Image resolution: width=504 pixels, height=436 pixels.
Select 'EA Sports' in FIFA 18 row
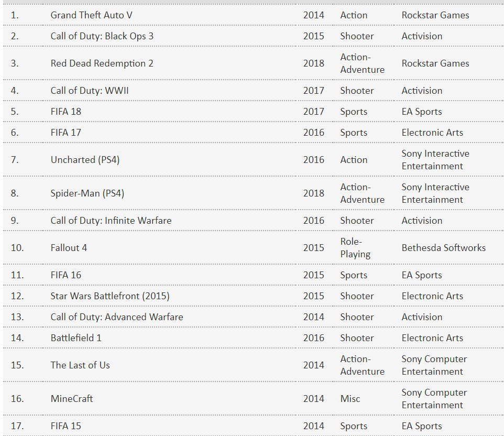[422, 112]
